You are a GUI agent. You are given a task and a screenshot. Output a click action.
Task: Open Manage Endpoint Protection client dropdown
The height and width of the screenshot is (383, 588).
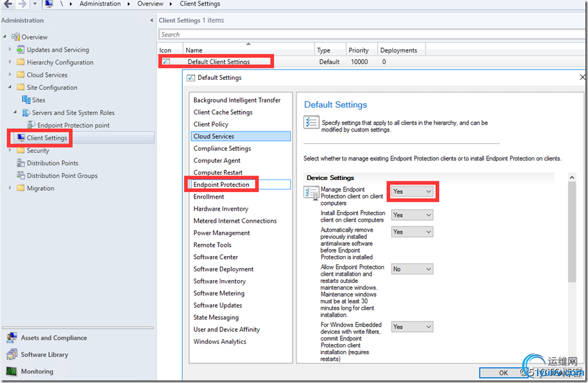click(x=412, y=191)
